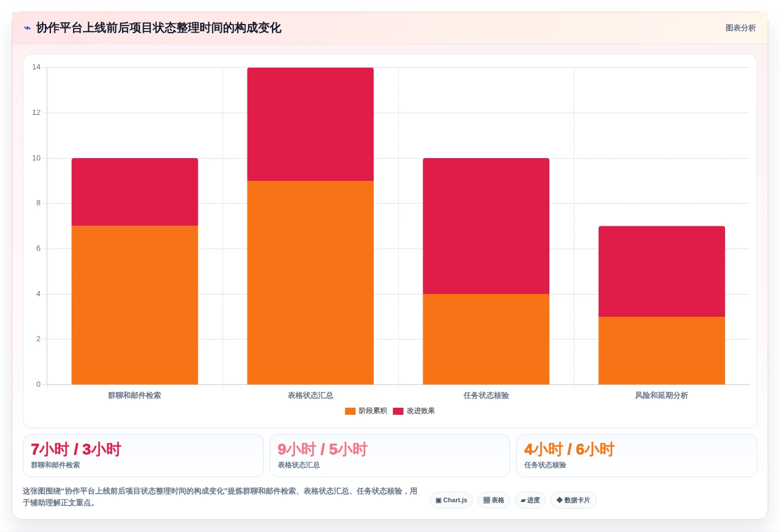Click the 表格状态汇总 x-axis label
The height and width of the screenshot is (532, 780).
point(311,395)
